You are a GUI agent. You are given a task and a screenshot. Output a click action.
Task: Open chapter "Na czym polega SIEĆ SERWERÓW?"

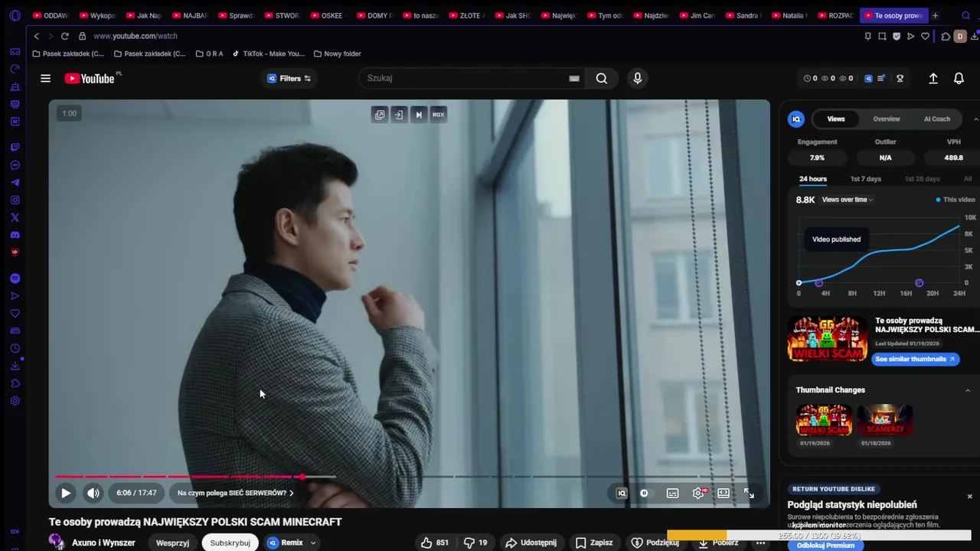[x=235, y=494]
